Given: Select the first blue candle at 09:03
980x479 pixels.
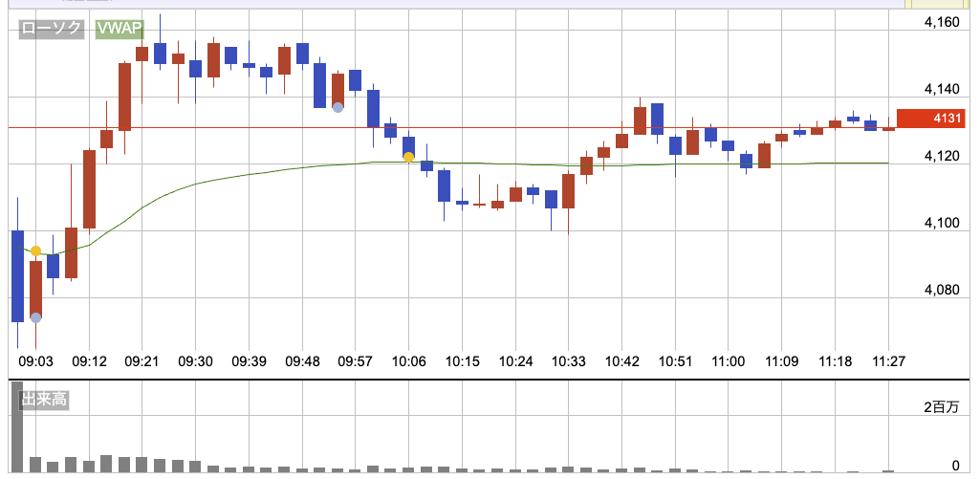Looking at the screenshot, I should point(17,275).
